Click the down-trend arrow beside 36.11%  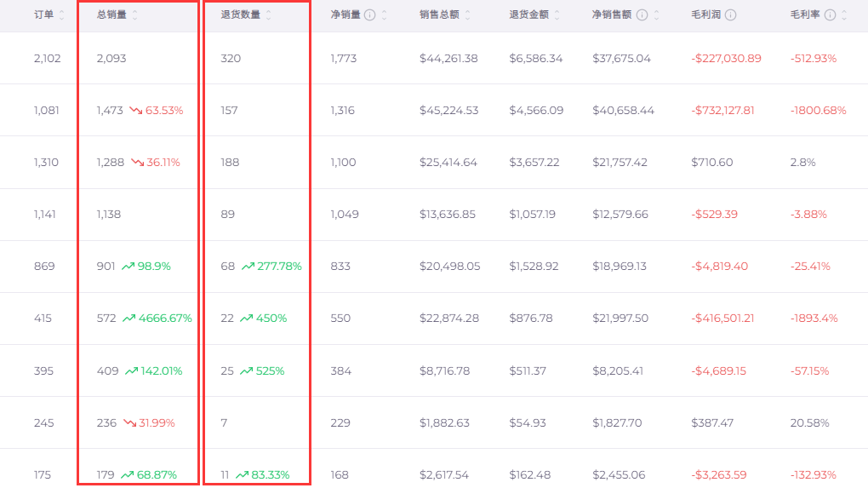tap(137, 163)
